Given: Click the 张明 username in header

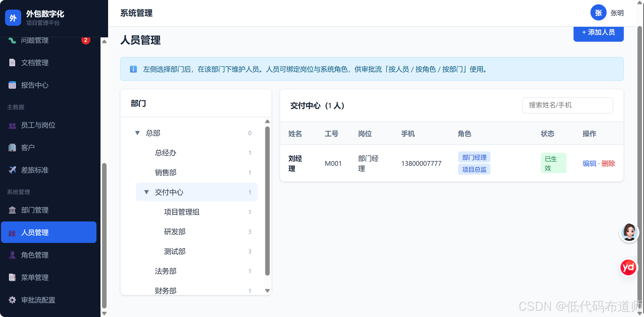Looking at the screenshot, I should click(x=617, y=13).
